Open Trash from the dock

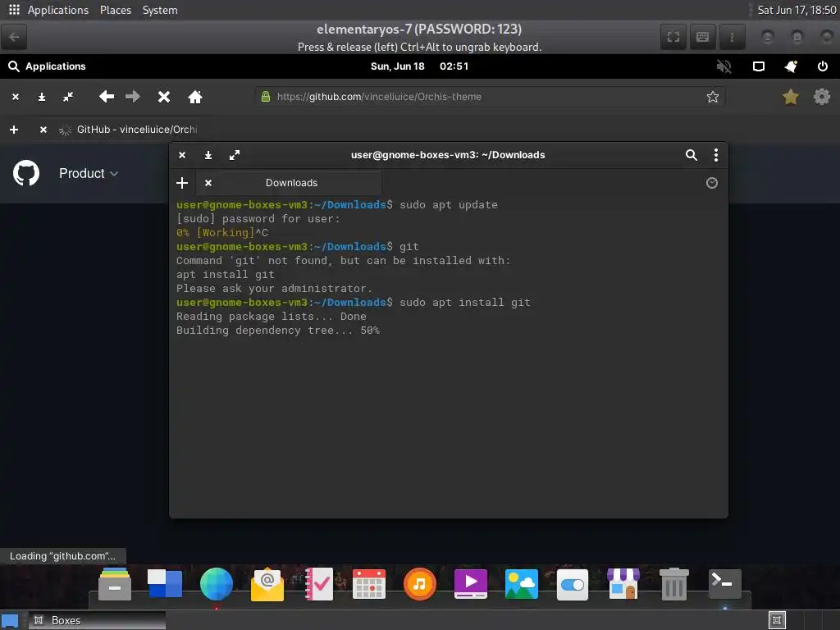(674, 584)
